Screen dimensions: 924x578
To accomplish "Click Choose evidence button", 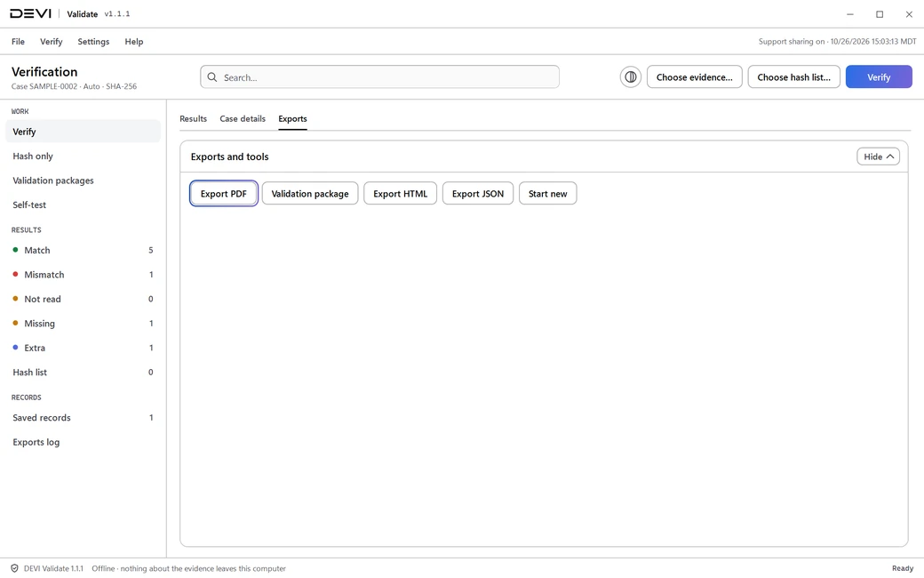I will (695, 77).
